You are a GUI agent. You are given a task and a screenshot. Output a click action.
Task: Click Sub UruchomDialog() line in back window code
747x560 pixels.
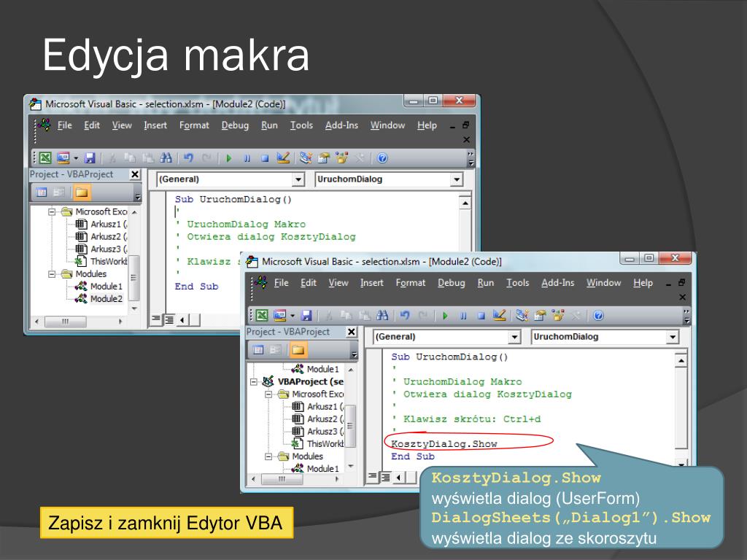point(233,200)
